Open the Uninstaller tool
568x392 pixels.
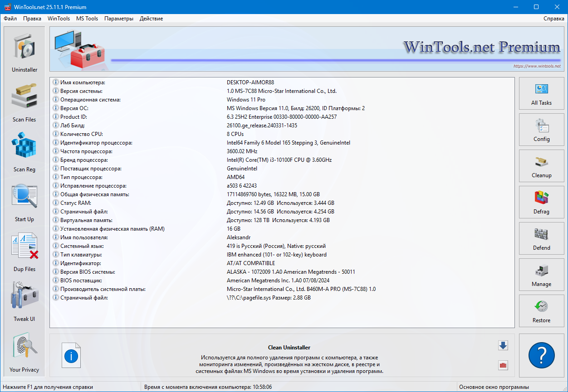pos(24,52)
